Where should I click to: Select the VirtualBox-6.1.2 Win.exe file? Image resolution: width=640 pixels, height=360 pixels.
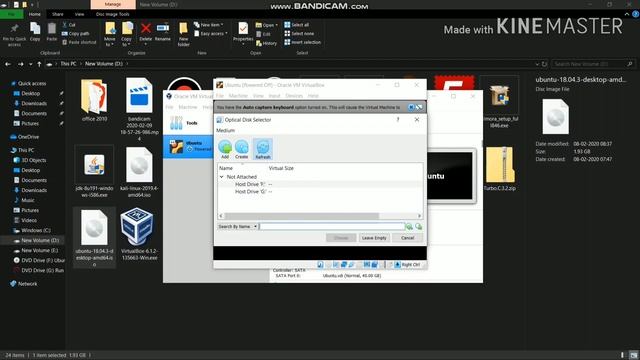coord(139,235)
